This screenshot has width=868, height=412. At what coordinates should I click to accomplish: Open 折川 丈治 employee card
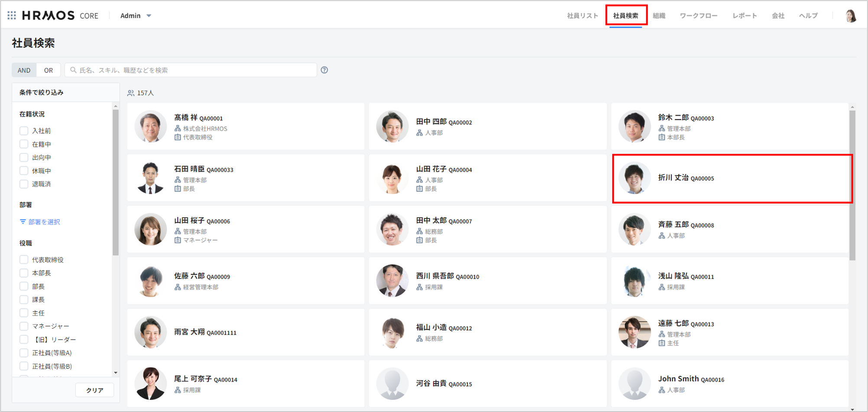point(732,178)
